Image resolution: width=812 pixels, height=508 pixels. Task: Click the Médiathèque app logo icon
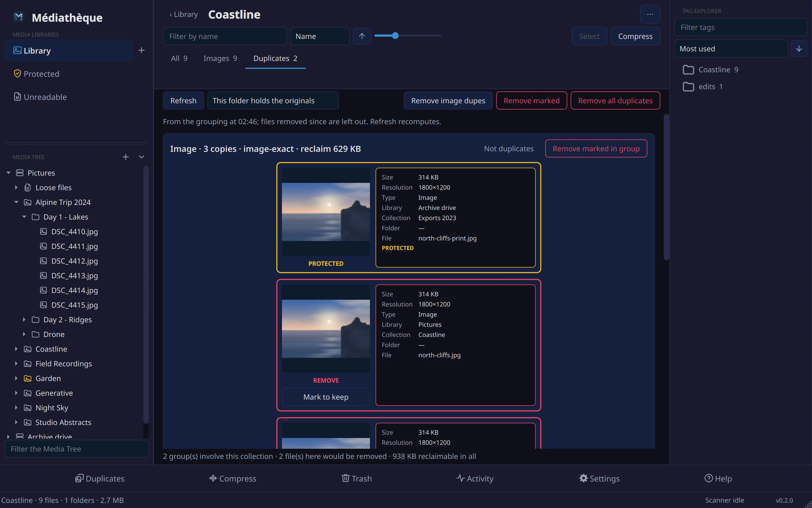[x=19, y=17]
